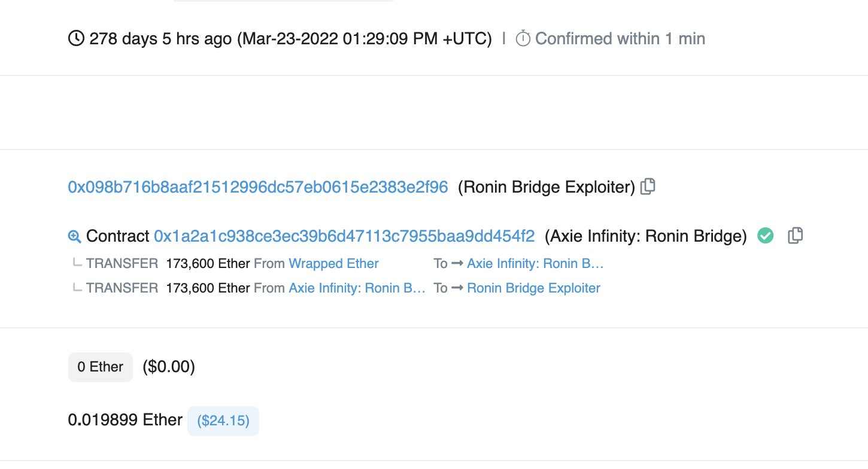Open the contract address 0x1a2a1c93 link
Image resolution: width=868 pixels, height=469 pixels.
[x=344, y=236]
